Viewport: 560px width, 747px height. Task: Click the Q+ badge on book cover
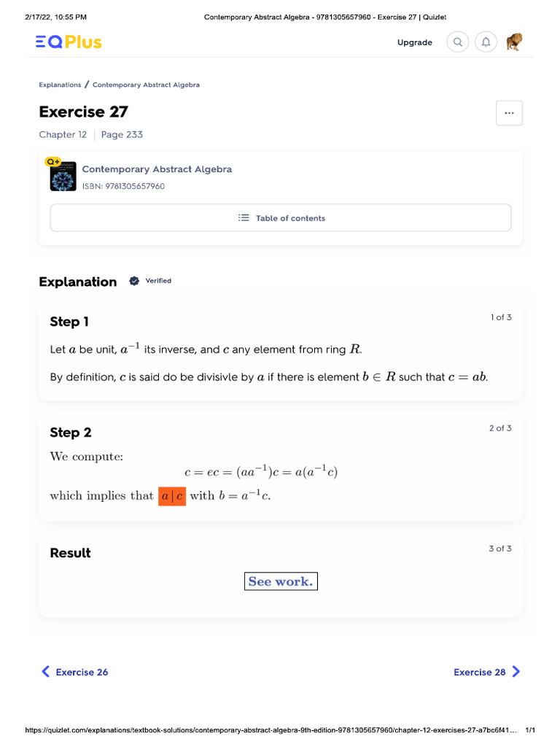pos(52,161)
